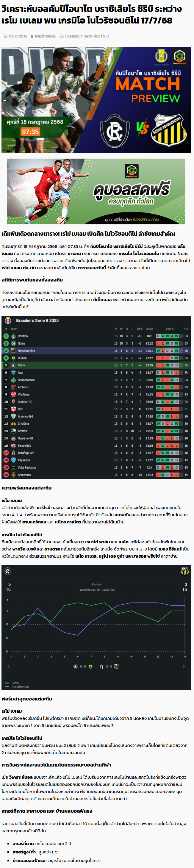Click next chevron under position chart

click(x=184, y=667)
